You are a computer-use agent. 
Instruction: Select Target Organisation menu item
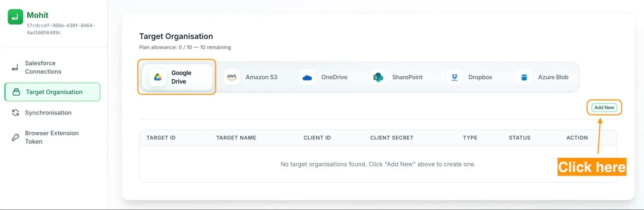(53, 92)
